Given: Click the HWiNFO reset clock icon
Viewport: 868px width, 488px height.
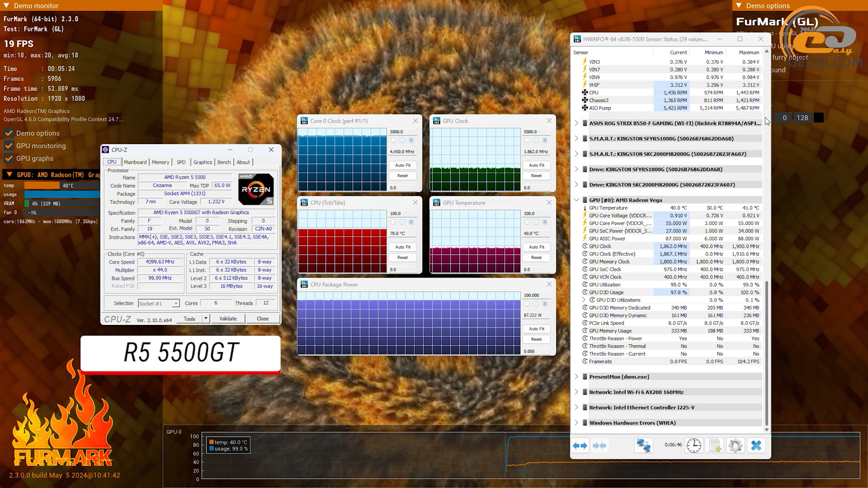Looking at the screenshot, I should click(693, 446).
